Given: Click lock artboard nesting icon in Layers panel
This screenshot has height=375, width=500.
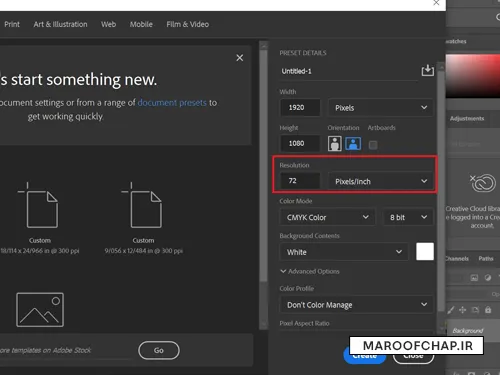Looking at the screenshot, I should point(475,310).
